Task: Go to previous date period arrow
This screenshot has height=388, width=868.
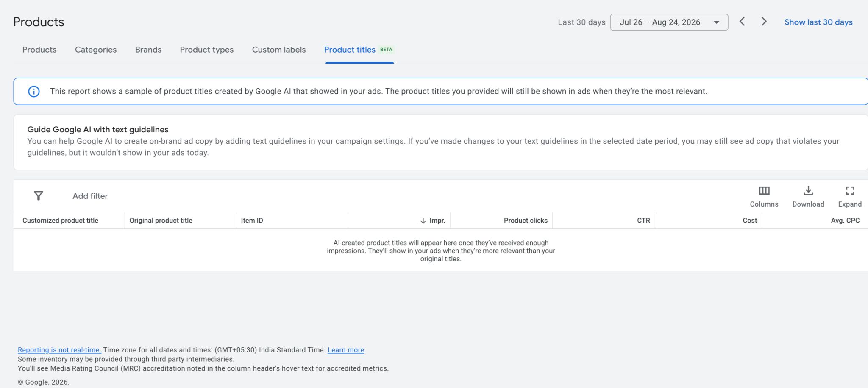Action: pos(742,22)
